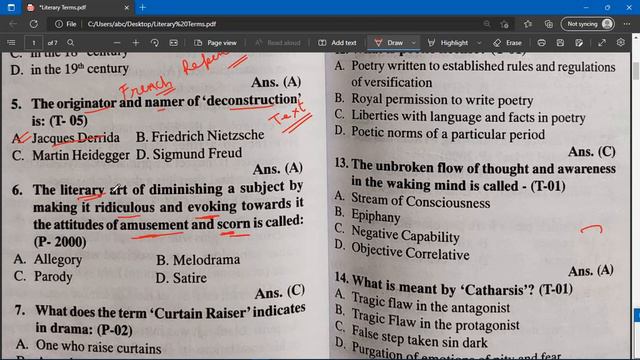Image resolution: width=640 pixels, height=360 pixels.
Task: Open the Not syncing profile button
Action: pyautogui.click(x=588, y=24)
